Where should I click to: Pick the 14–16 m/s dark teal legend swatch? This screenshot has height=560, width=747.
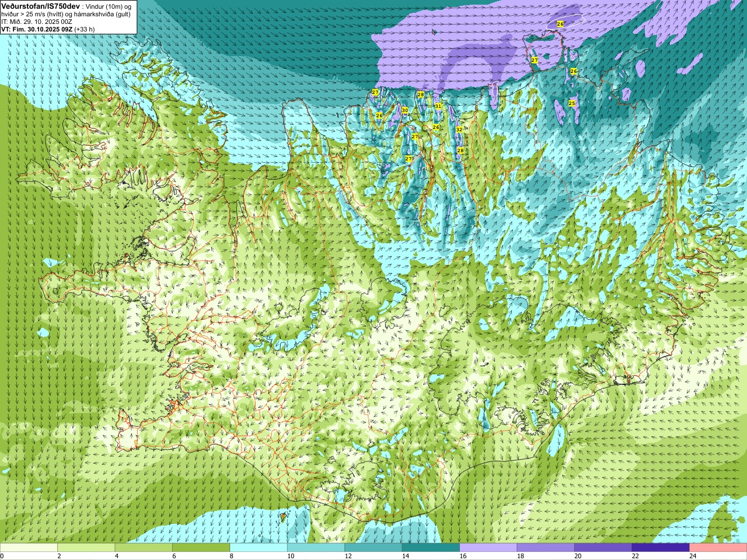tap(431, 548)
